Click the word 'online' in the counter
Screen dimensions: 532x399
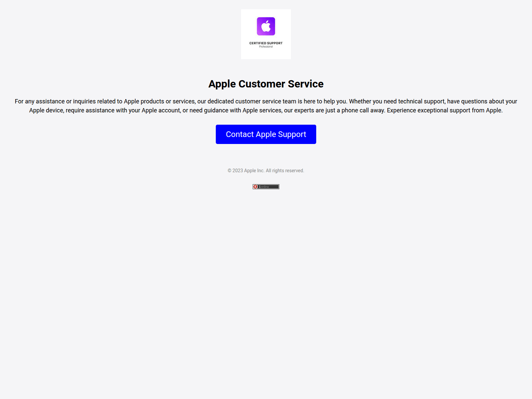[265, 187]
